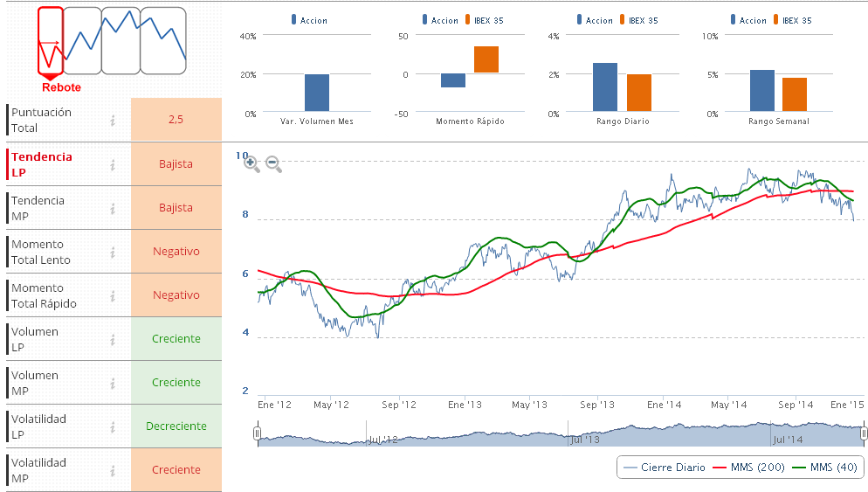Click the Bajista value for Tendencia MP
Image resolution: width=868 pixels, height=492 pixels.
pos(176,208)
